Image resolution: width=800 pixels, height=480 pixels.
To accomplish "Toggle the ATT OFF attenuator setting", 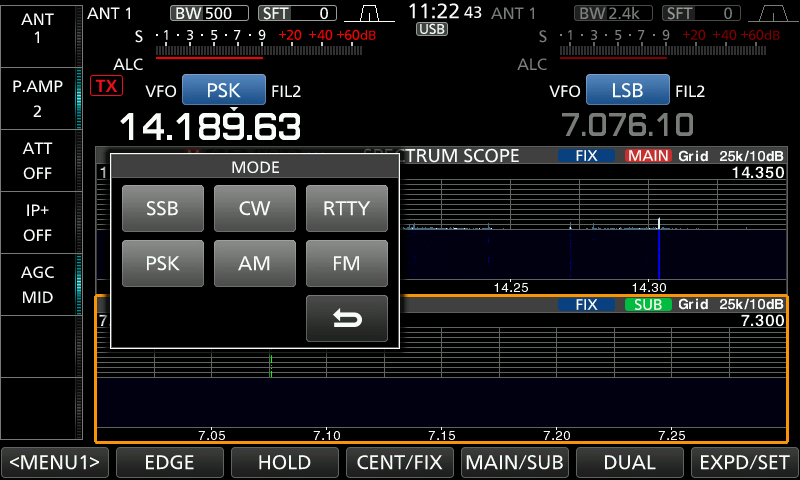I will (x=38, y=160).
